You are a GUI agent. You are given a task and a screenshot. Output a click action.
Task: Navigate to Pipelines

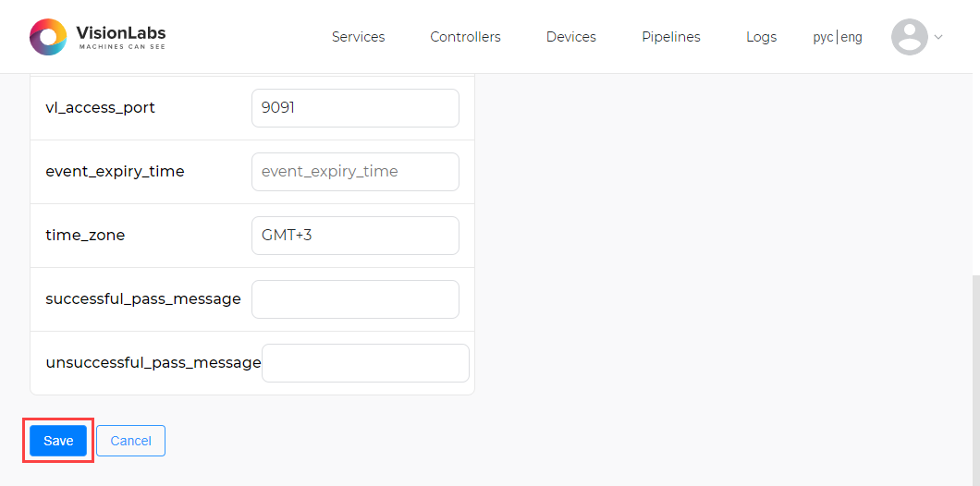pos(670,37)
